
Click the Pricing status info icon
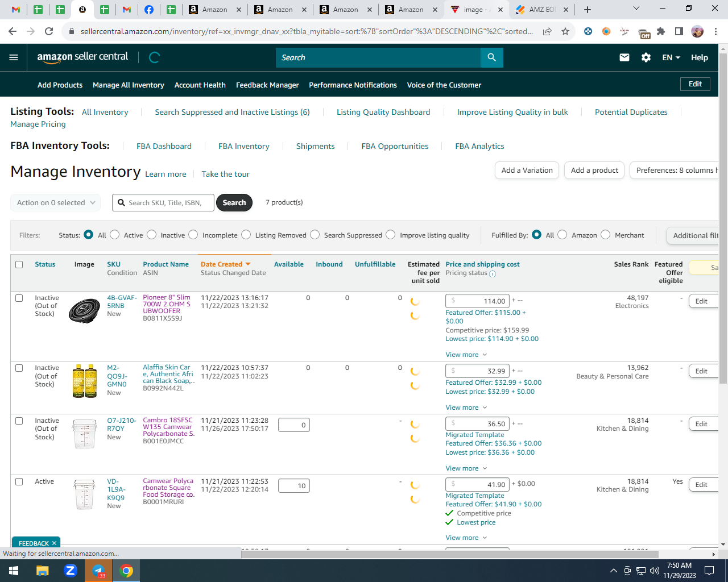[493, 274]
